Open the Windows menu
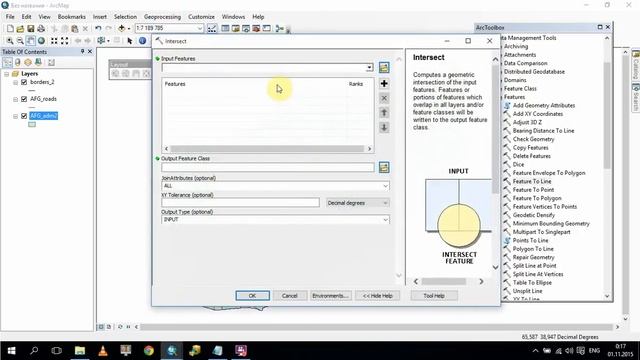The width and height of the screenshot is (640, 360). [233, 17]
